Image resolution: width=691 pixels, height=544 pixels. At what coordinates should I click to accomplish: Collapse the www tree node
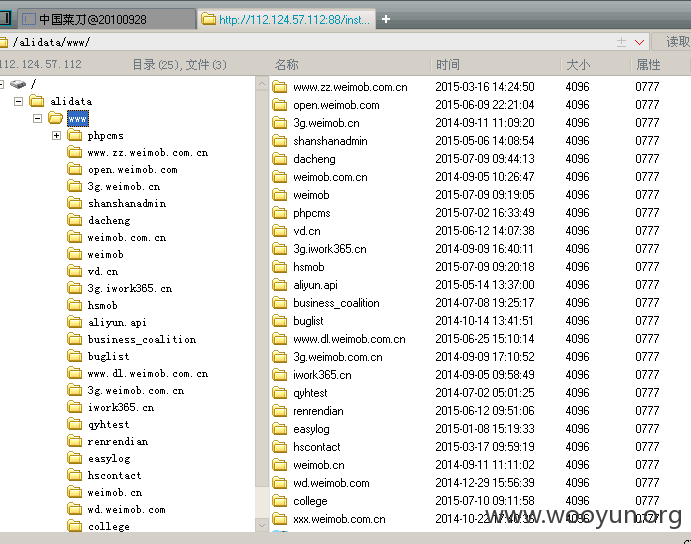pos(37,118)
